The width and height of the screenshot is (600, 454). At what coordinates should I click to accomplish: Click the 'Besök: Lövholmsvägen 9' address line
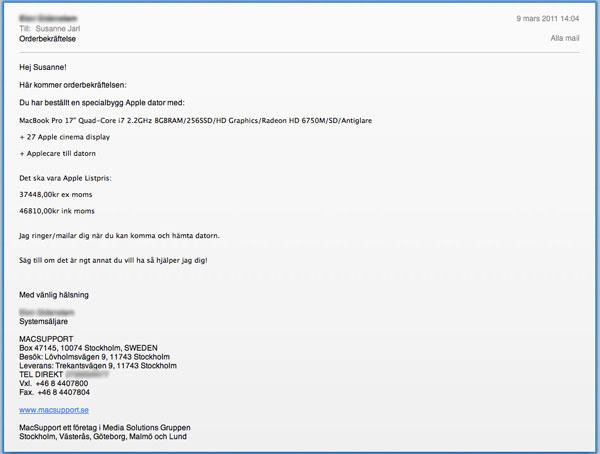click(95, 357)
